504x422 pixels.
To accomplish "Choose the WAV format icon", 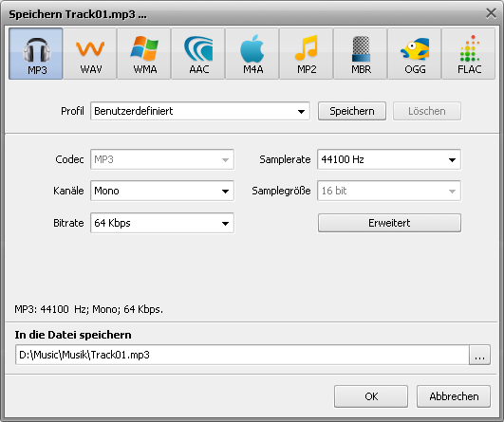I will pos(90,54).
